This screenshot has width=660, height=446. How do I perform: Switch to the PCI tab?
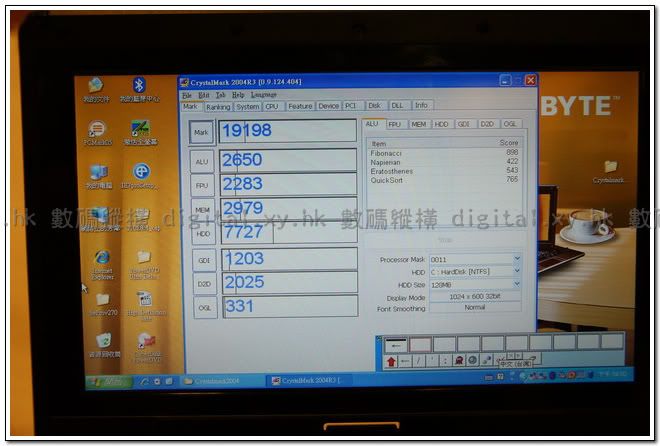(353, 106)
